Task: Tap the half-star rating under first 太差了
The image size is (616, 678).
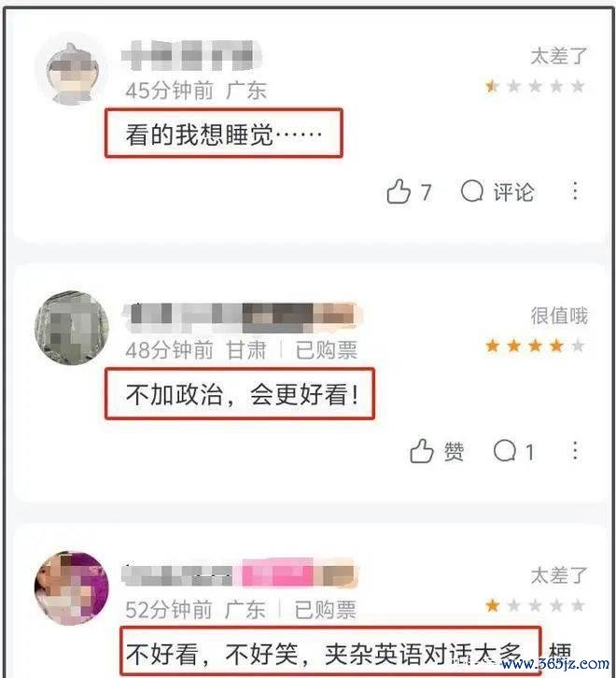Action: pos(535,86)
